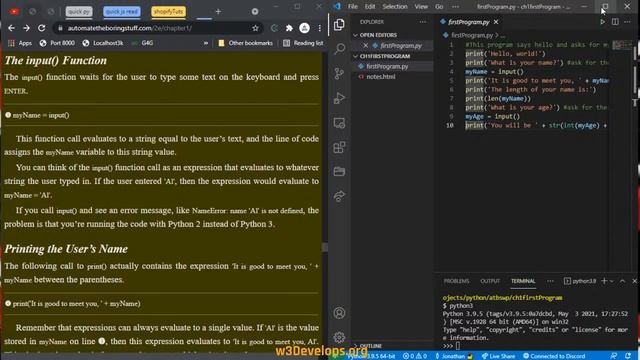Open the editor More Actions ellipsis
Viewport: 640px width, 360px height.
pyautogui.click(x=627, y=22)
